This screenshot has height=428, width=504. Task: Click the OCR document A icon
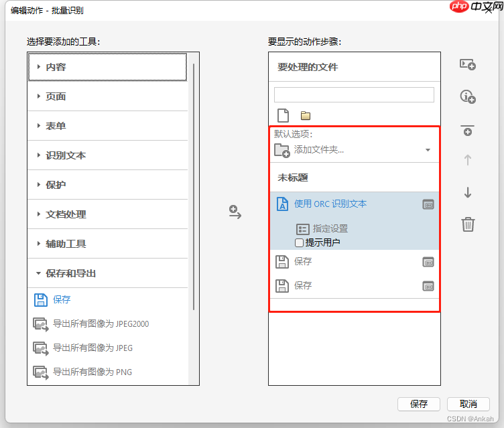[x=282, y=204]
